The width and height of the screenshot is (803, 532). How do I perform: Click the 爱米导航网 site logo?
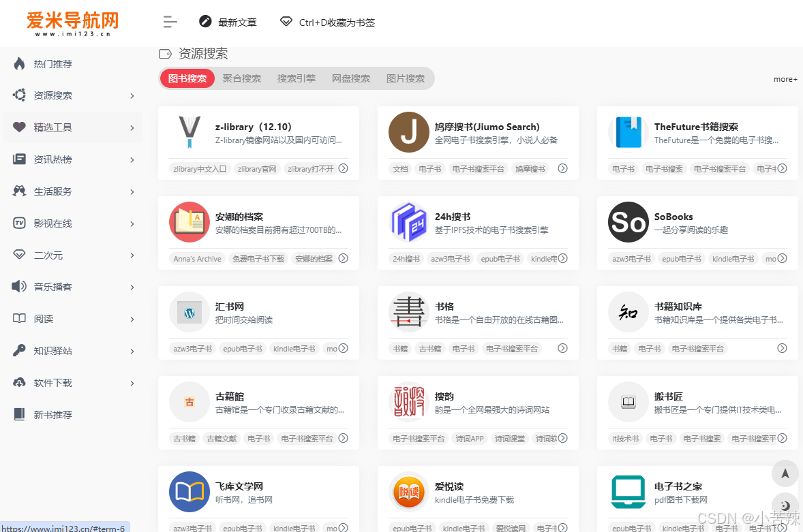(x=72, y=24)
